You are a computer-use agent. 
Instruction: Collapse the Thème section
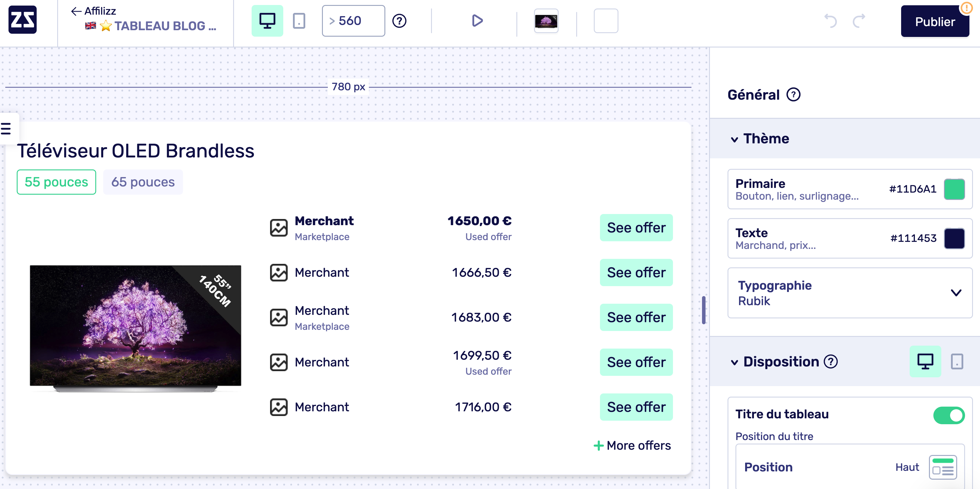(x=735, y=139)
